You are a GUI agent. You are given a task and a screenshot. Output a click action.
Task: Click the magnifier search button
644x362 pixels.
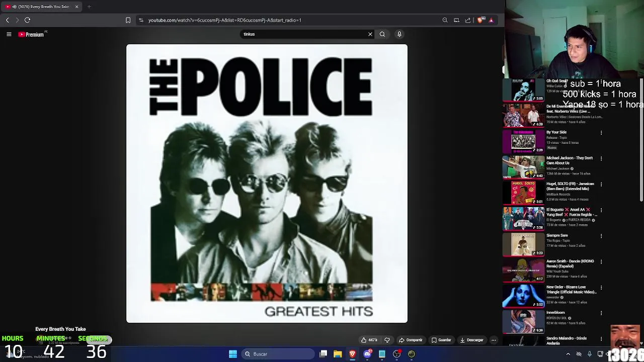(x=382, y=34)
